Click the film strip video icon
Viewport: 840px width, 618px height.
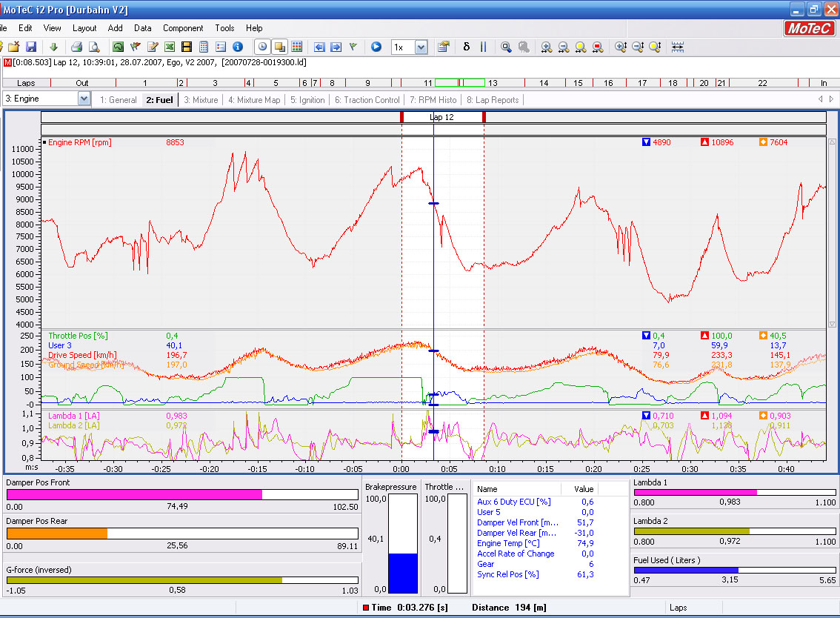click(187, 47)
